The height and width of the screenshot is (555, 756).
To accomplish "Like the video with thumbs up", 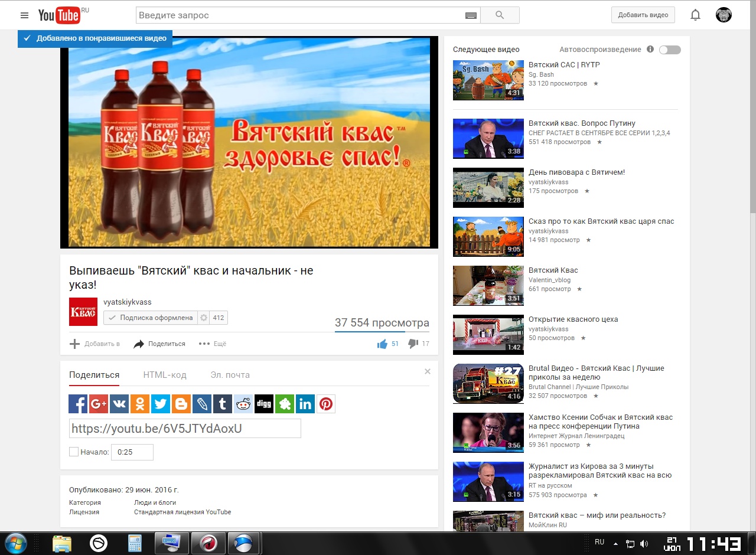I will (382, 344).
